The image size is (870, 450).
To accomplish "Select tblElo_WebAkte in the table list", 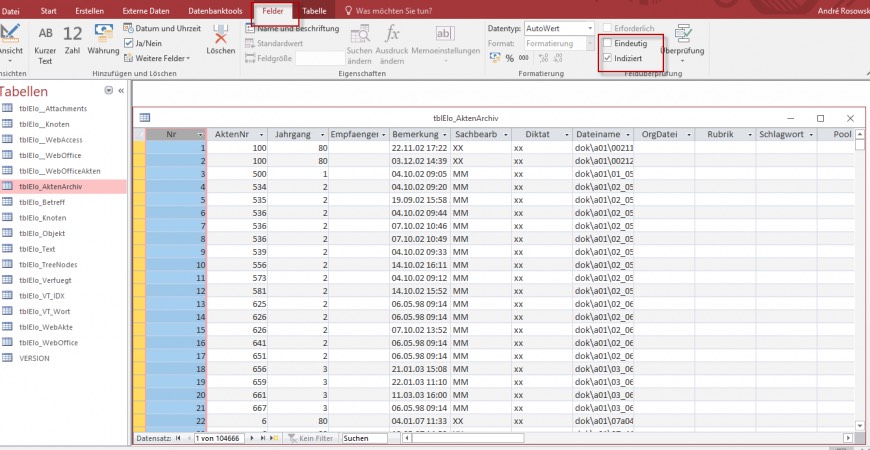I will click(45, 327).
